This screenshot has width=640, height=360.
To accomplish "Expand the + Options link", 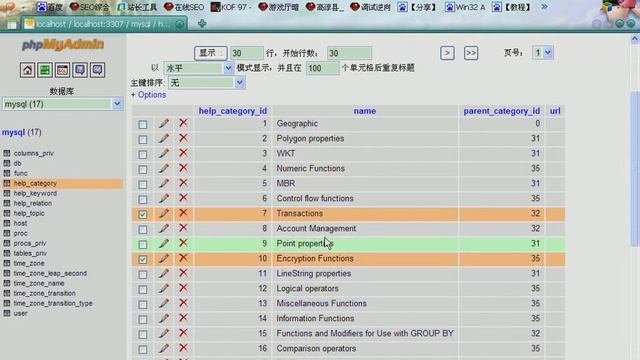I will click(x=149, y=95).
